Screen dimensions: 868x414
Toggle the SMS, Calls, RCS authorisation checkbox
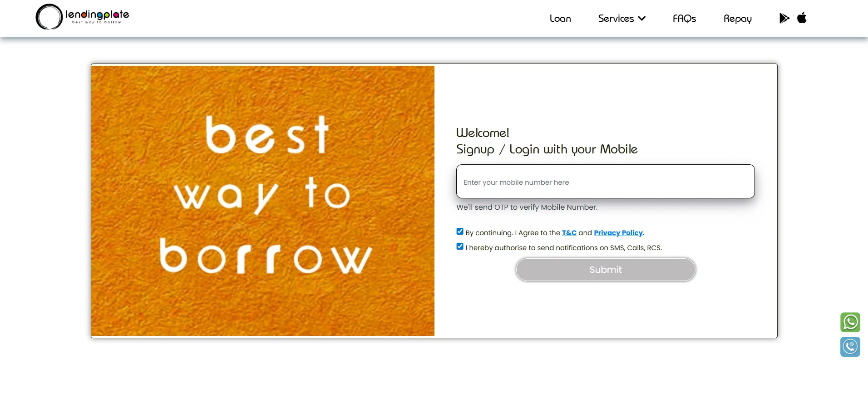pos(460,246)
